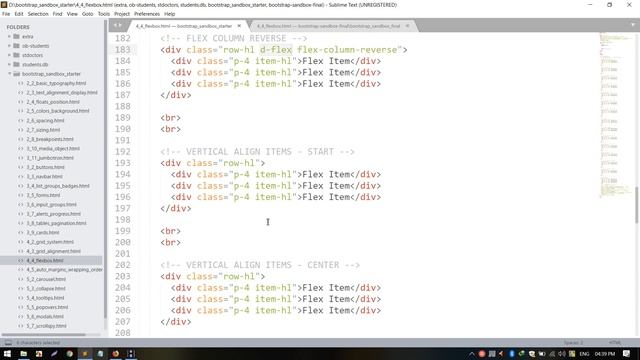This screenshot has width=640, height=360.
Task: Open the View menu
Action: coord(72,14)
